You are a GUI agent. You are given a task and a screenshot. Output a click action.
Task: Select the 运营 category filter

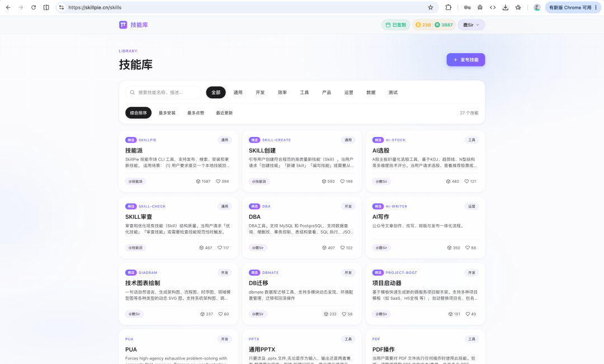pyautogui.click(x=348, y=92)
